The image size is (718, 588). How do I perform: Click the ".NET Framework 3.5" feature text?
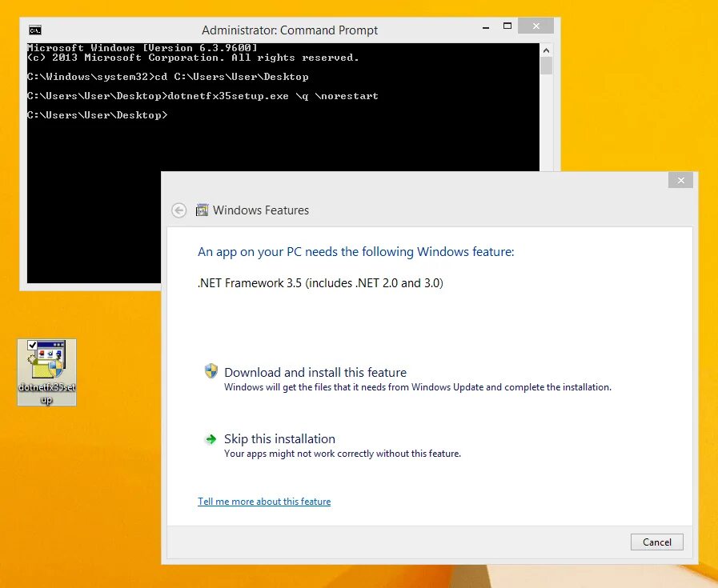tap(320, 282)
